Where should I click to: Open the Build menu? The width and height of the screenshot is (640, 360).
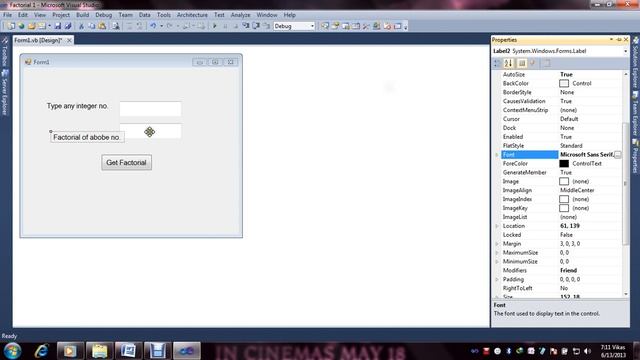coord(82,15)
